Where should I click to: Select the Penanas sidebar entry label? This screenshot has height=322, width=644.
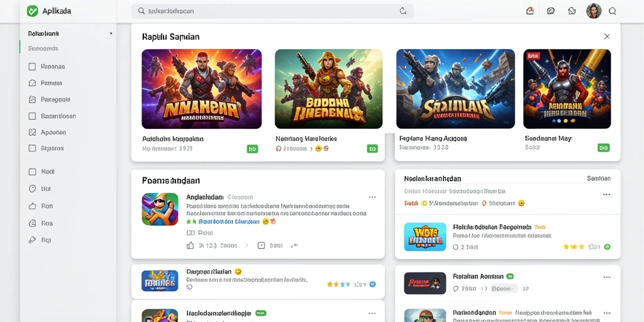[53, 67]
